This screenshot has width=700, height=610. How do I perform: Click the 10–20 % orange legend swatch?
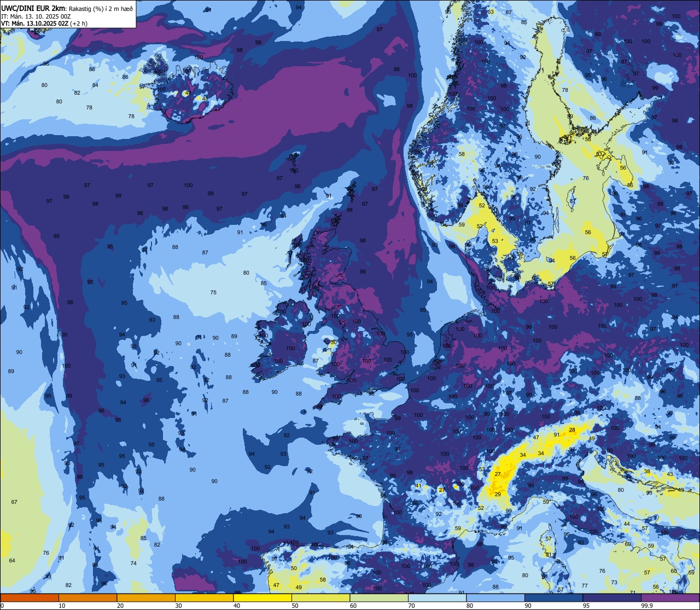[87, 597]
